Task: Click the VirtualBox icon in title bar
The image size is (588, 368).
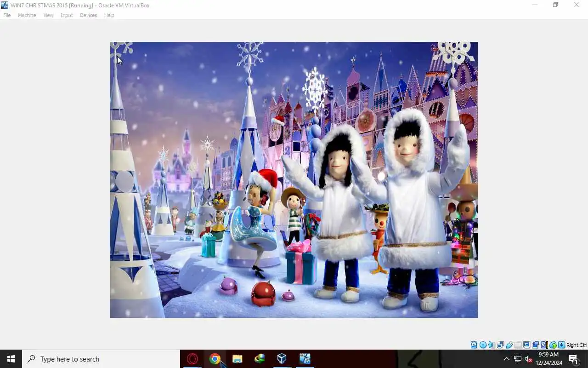Action: [5, 5]
